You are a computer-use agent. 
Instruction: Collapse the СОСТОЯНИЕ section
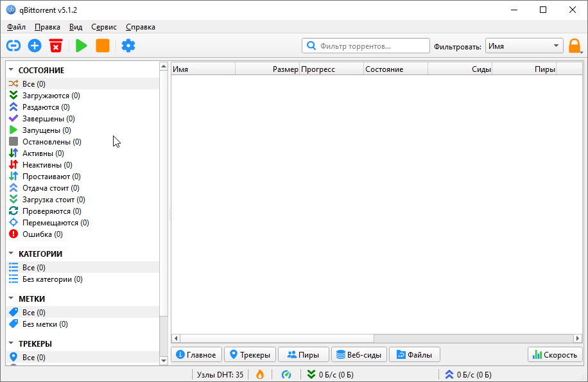pos(11,70)
